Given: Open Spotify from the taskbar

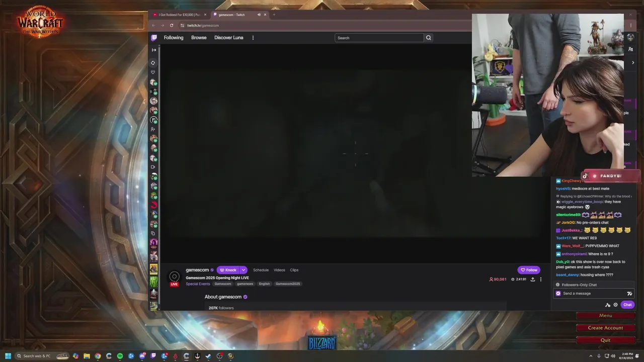Looking at the screenshot, I should 120,356.
